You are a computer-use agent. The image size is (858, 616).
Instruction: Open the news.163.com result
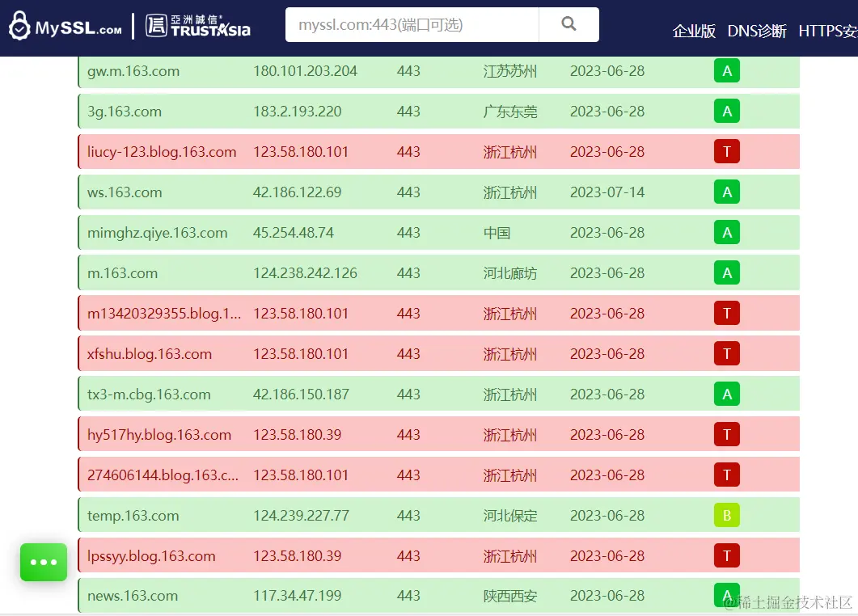coord(133,596)
